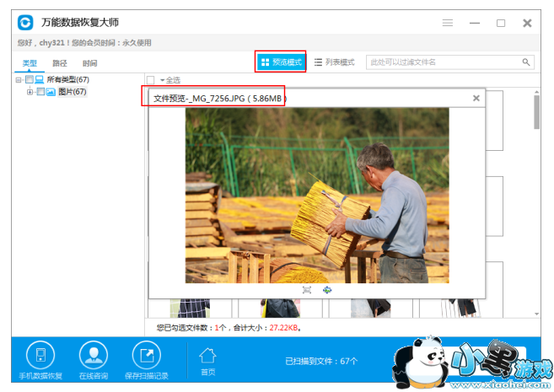The image size is (554, 392).
Task: Expand the 图片(67) tree node
Action: (30, 92)
